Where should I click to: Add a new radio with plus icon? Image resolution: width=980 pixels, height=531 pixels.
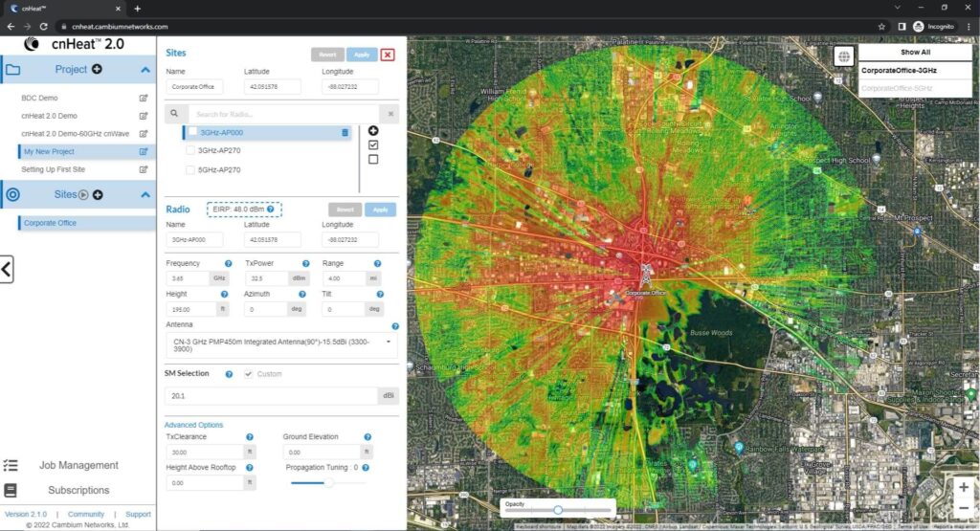(x=373, y=130)
